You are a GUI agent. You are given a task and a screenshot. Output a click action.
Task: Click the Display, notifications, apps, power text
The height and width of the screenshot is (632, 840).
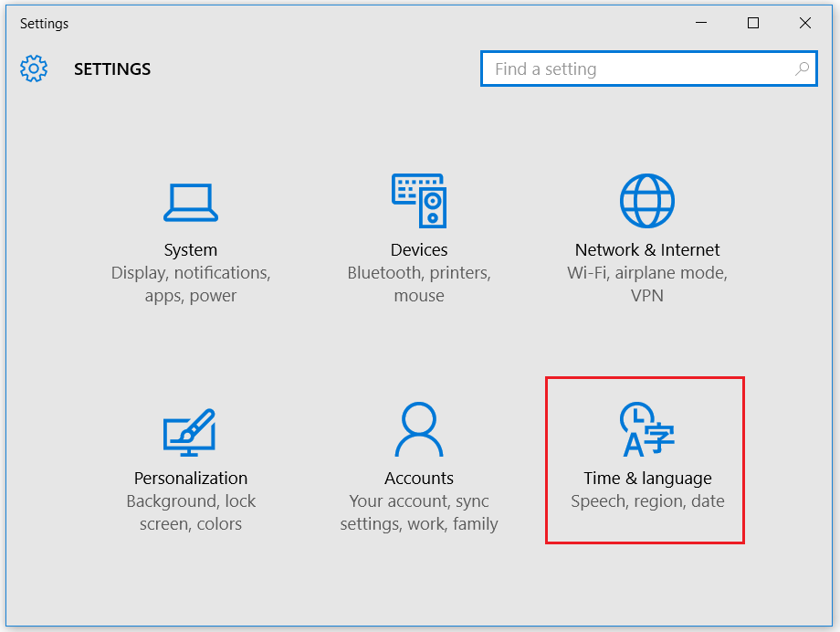click(191, 284)
